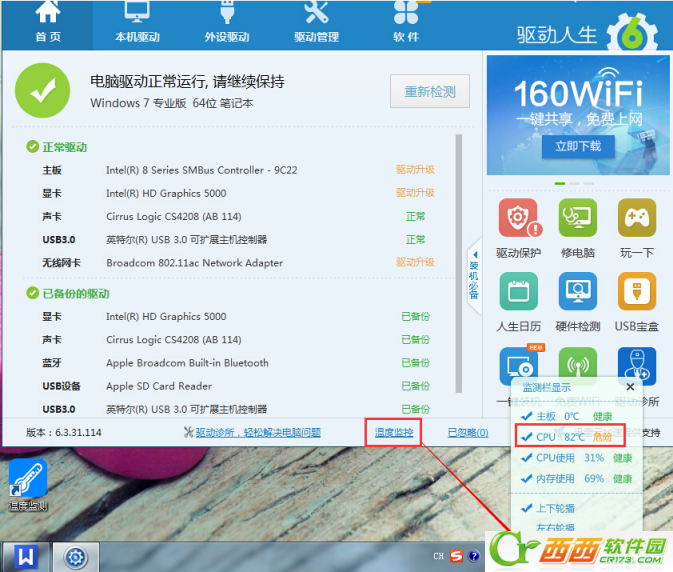Image resolution: width=673 pixels, height=572 pixels.
Task: Click the 驱动人生 6 logo
Action: click(x=587, y=33)
